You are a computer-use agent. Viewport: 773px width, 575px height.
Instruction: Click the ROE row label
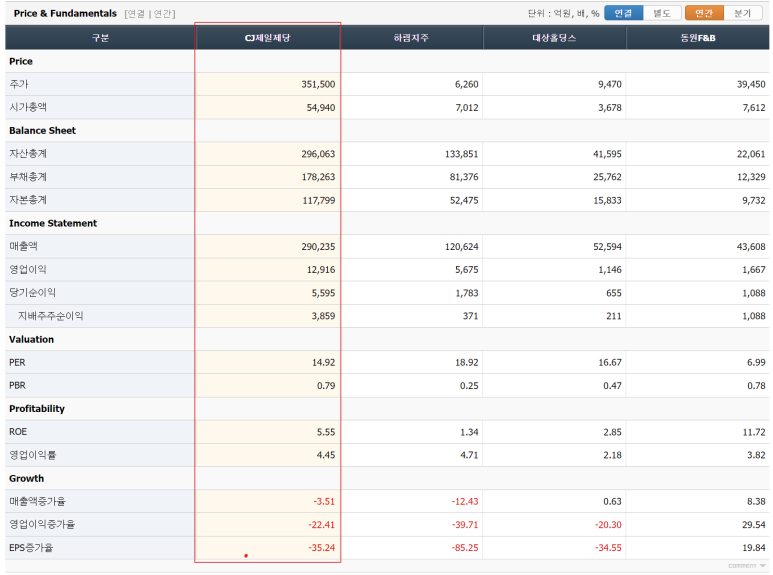pyautogui.click(x=18, y=431)
